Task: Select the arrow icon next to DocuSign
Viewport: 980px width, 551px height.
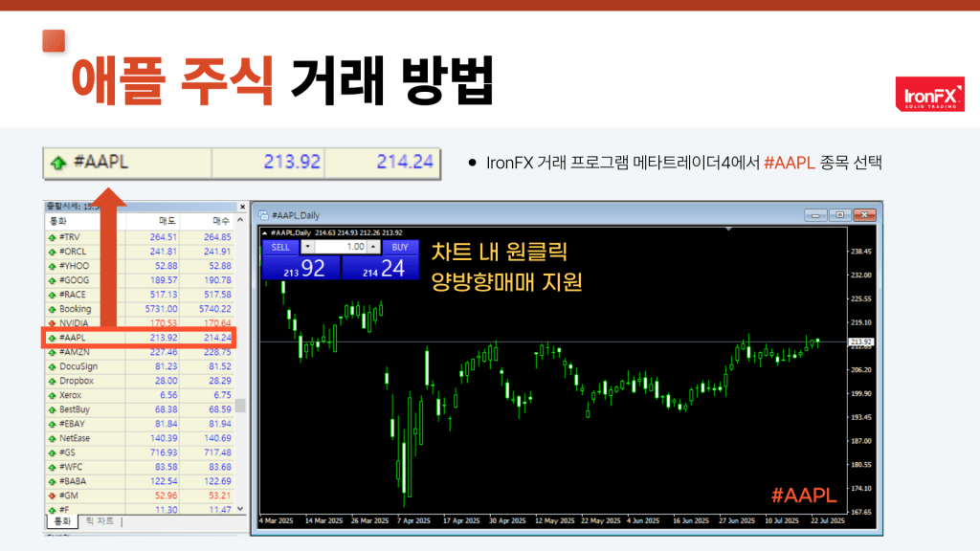Action: (52, 366)
